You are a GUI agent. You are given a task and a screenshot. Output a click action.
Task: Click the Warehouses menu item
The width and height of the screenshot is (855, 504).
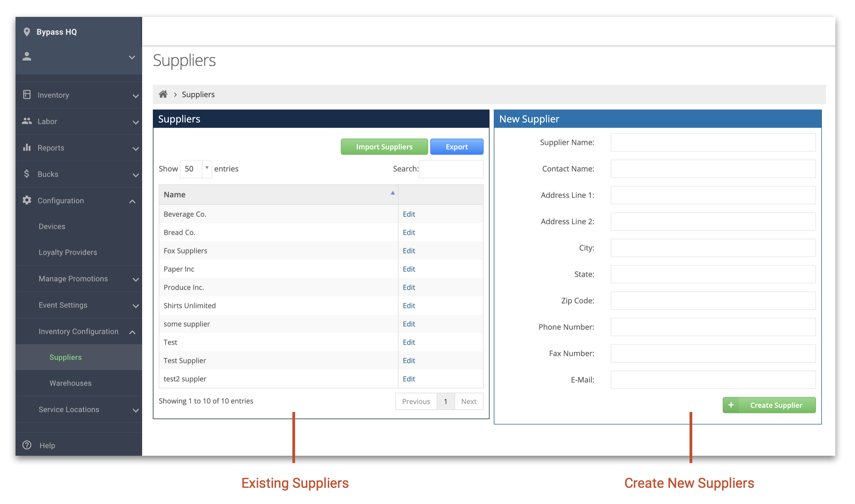pyautogui.click(x=71, y=382)
